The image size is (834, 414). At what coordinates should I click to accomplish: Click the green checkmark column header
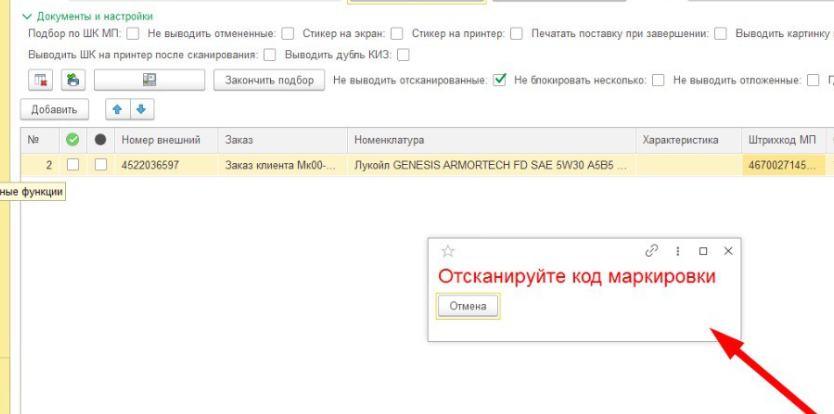click(x=72, y=140)
